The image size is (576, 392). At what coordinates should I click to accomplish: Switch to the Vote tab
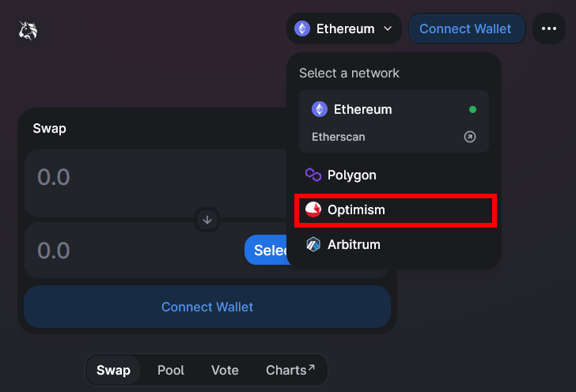point(225,370)
